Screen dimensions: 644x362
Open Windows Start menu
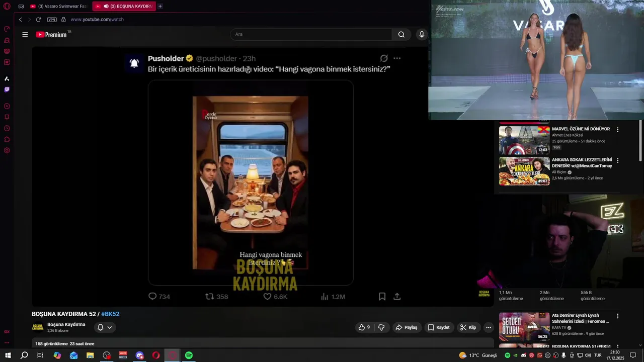tap(8, 355)
